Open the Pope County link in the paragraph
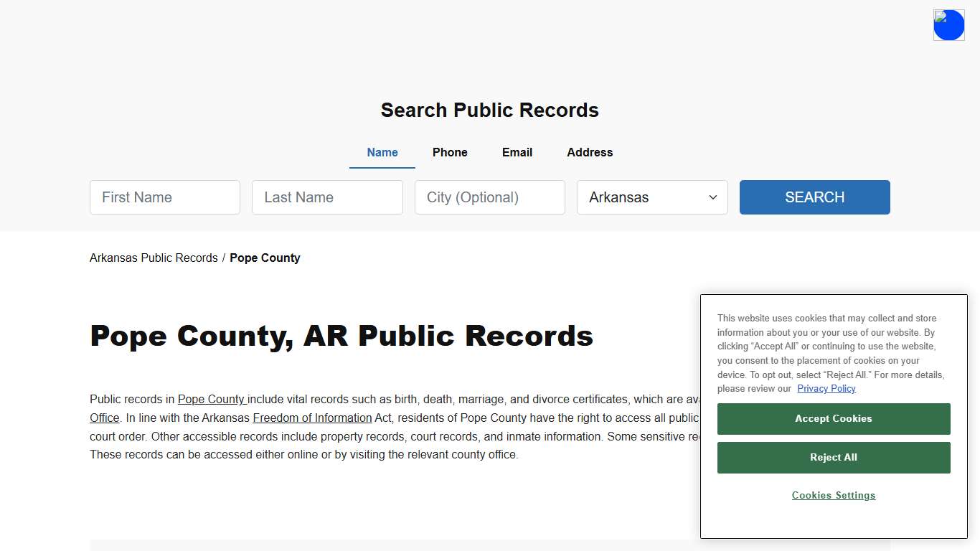The height and width of the screenshot is (551, 980). 211,399
